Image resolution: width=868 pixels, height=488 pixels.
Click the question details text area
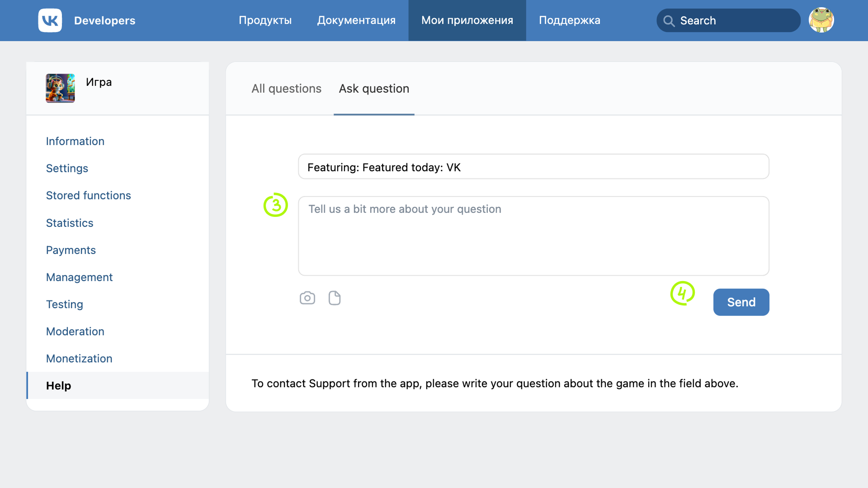click(x=533, y=236)
